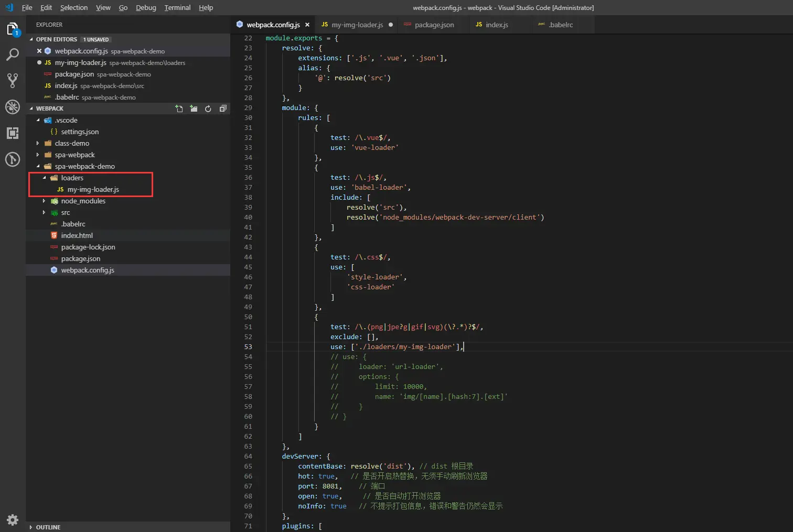This screenshot has height=532, width=793.
Task: Open the Extensions view
Action: click(13, 133)
